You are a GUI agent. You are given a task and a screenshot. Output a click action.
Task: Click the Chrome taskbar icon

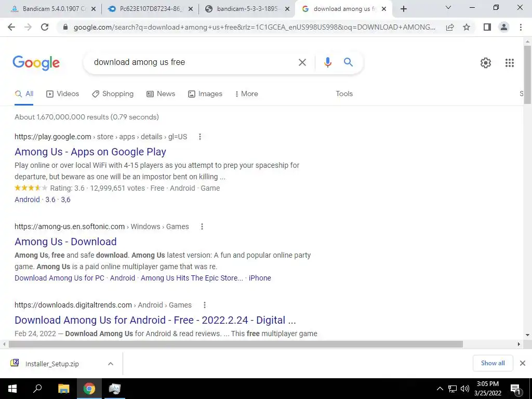click(x=89, y=389)
